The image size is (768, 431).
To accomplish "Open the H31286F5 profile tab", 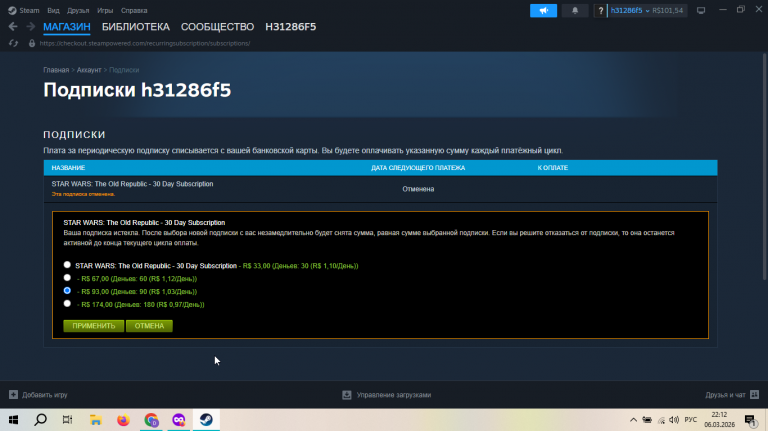I will 290,27.
